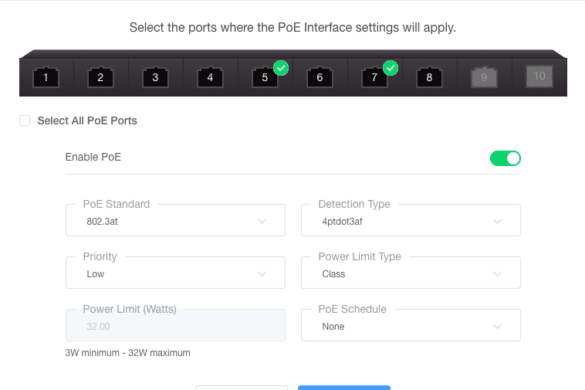Select port 1 on the switch
The width and height of the screenshot is (585, 390).
46,77
